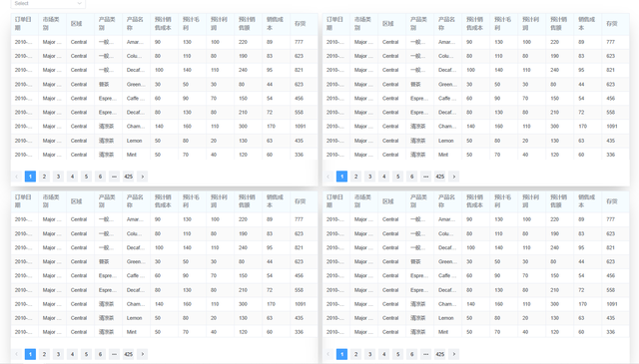Select page 5 in top-right table pagination

pos(397,177)
